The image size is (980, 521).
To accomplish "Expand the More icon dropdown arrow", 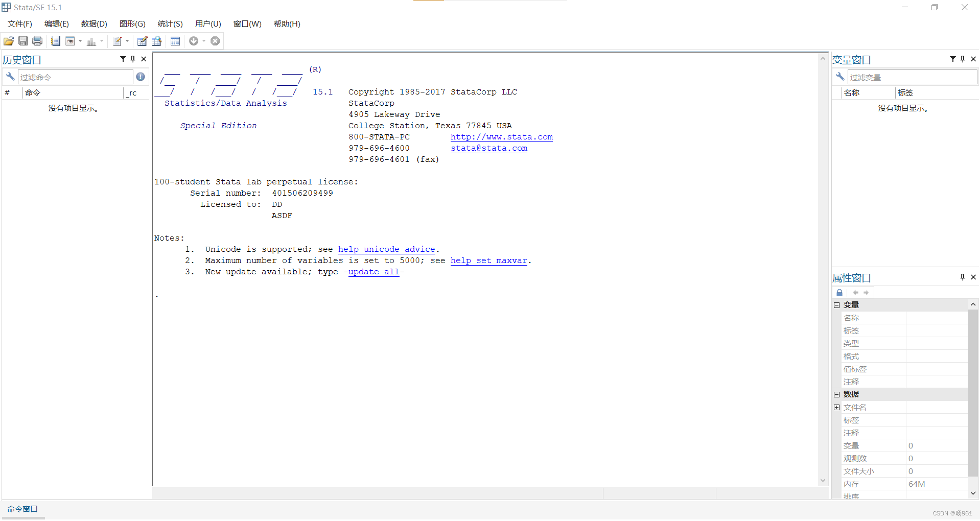I will (x=204, y=41).
